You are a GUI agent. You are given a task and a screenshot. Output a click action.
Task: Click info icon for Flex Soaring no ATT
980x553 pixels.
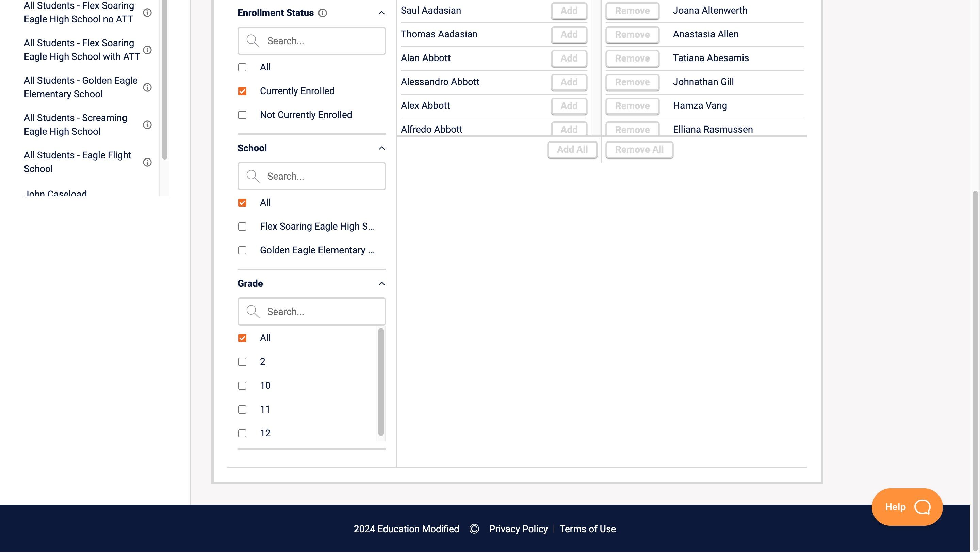click(x=147, y=13)
